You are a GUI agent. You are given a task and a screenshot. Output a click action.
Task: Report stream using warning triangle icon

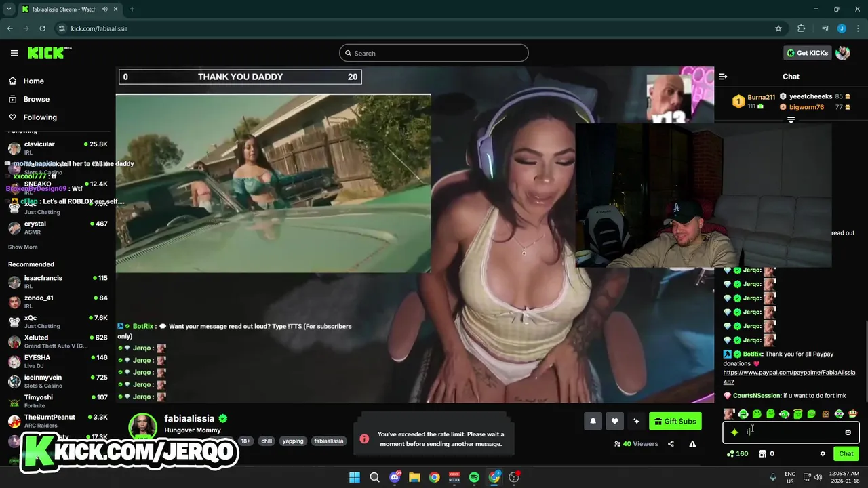(692, 444)
